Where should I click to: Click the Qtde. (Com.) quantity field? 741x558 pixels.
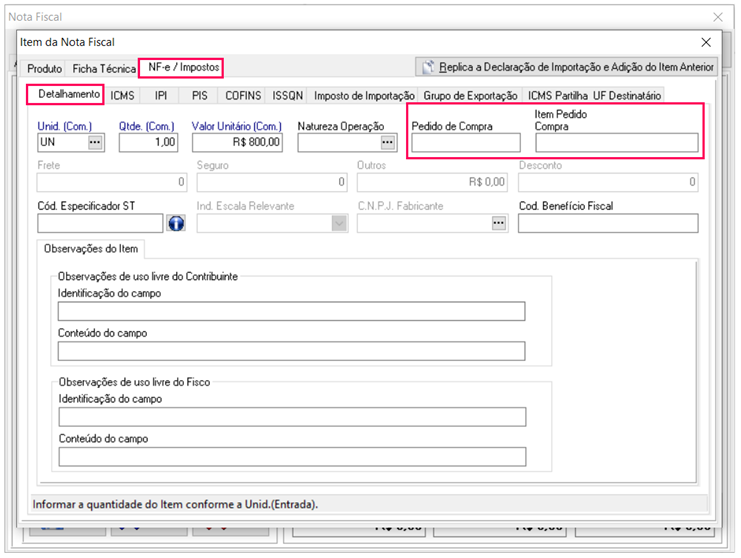click(x=148, y=143)
